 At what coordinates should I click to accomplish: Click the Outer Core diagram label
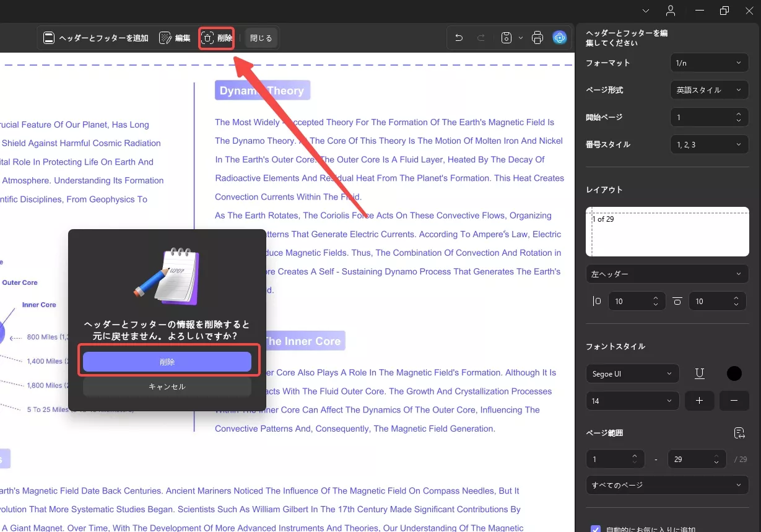20,282
